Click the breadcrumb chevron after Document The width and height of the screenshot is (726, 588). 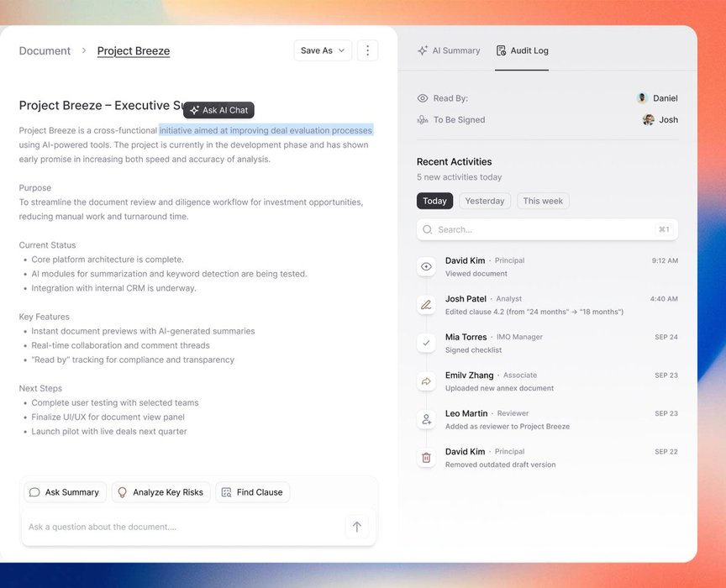click(x=84, y=50)
